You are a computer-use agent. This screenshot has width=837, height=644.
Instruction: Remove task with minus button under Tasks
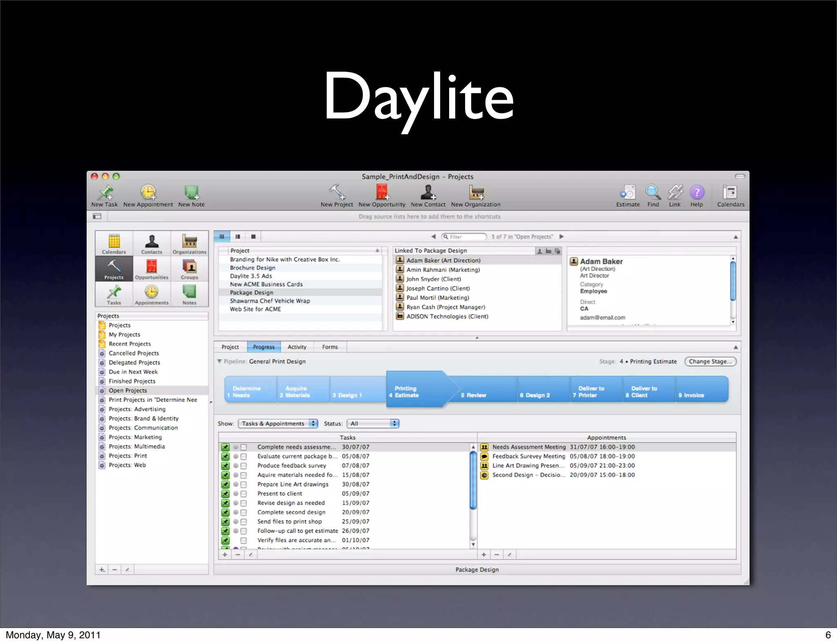238,555
